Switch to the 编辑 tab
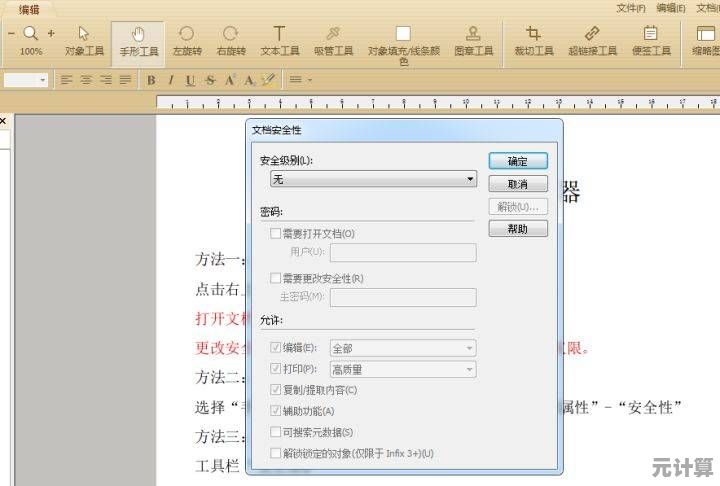The image size is (720, 486). pos(29,9)
